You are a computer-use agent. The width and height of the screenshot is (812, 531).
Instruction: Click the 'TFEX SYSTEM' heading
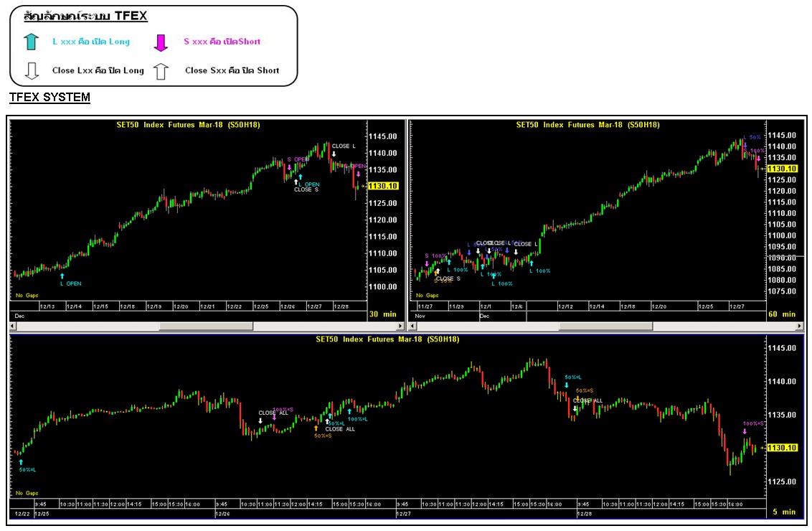[49, 98]
